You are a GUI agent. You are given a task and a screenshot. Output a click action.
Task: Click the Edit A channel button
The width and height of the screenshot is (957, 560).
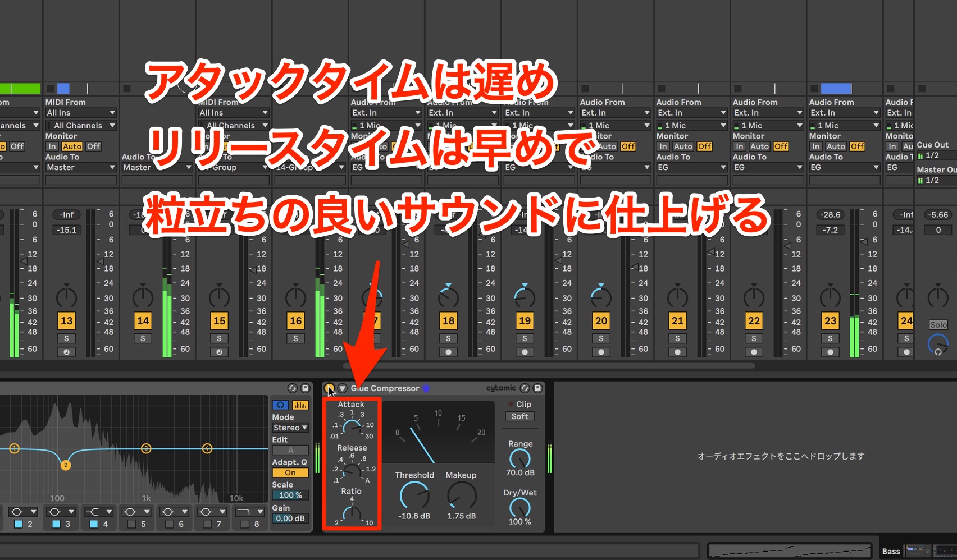tap(290, 450)
